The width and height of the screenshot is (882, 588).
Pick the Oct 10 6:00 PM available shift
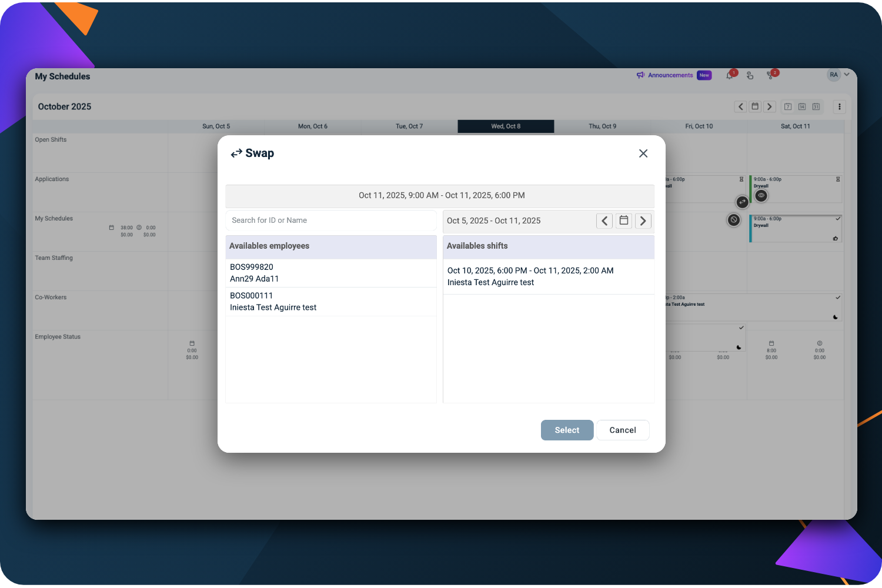548,276
